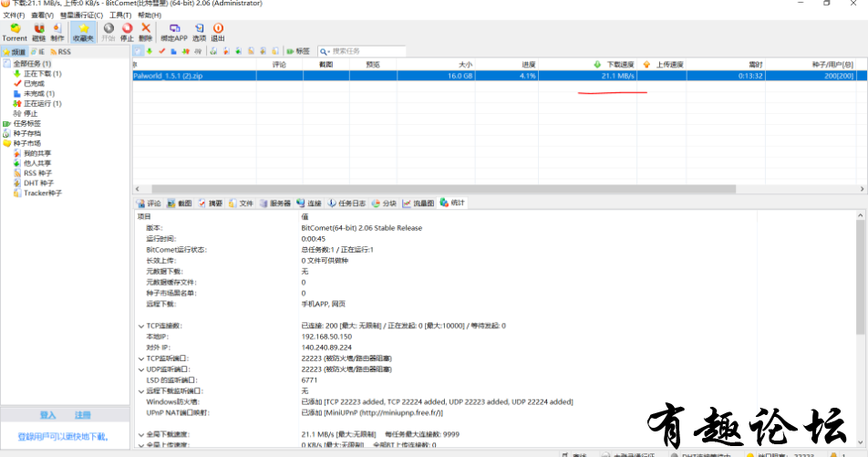The height and width of the screenshot is (457, 868).
Task: Select 种子市场 folder in tree
Action: point(27,143)
